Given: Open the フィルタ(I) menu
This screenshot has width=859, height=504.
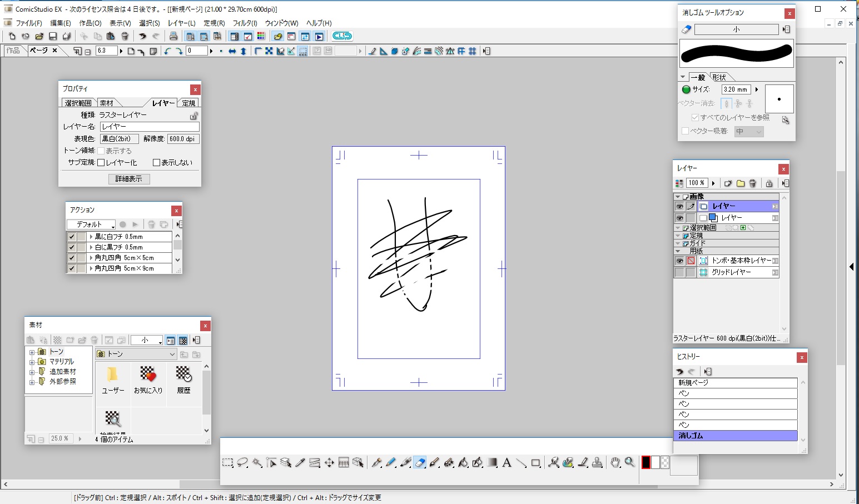Looking at the screenshot, I should click(245, 23).
